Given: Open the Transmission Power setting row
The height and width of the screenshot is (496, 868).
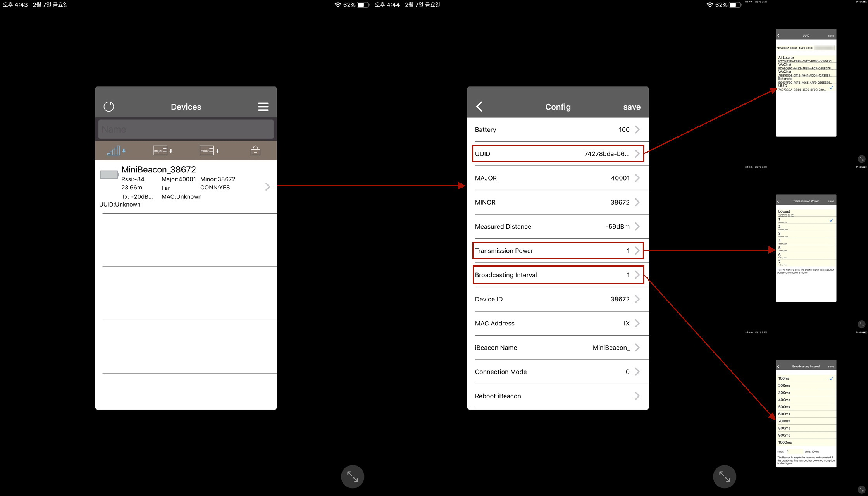Looking at the screenshot, I should click(x=558, y=251).
